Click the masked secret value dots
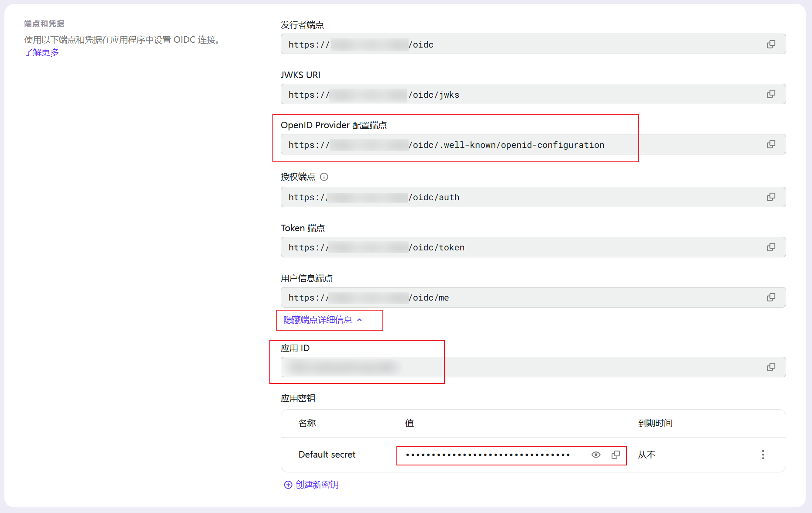812x513 pixels. [488, 455]
